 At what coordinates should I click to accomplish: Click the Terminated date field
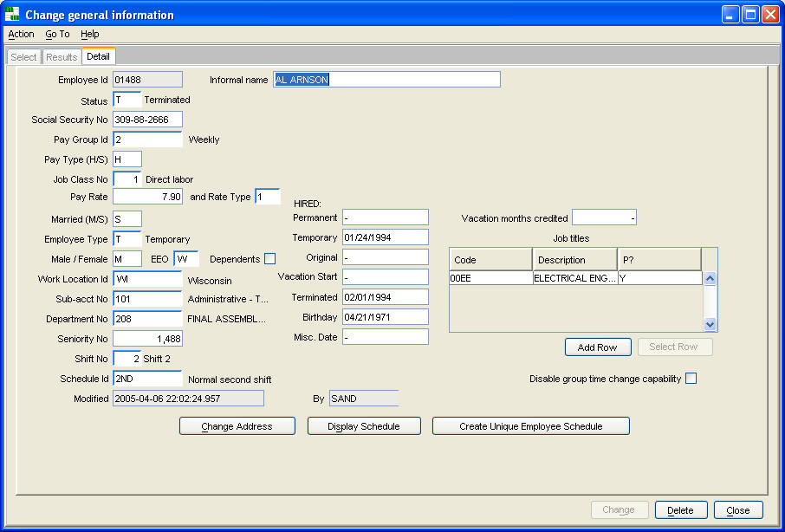[386, 296]
